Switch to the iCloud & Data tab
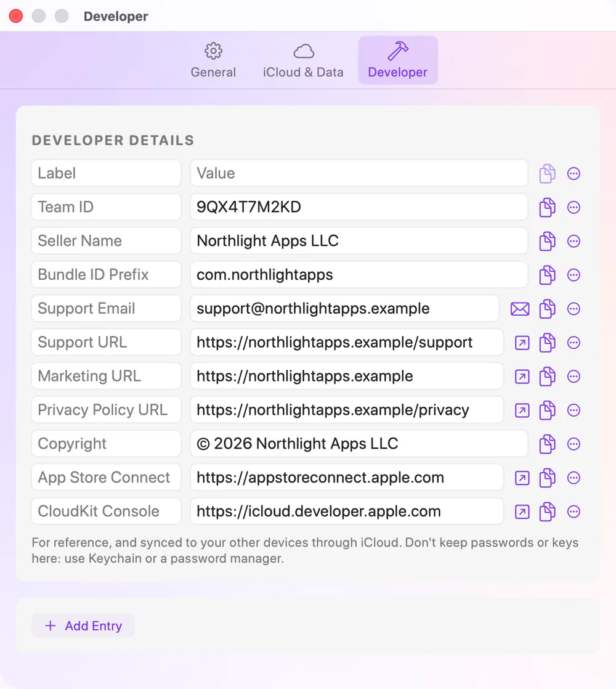Screen dimensions: 616x689 [x=303, y=60]
